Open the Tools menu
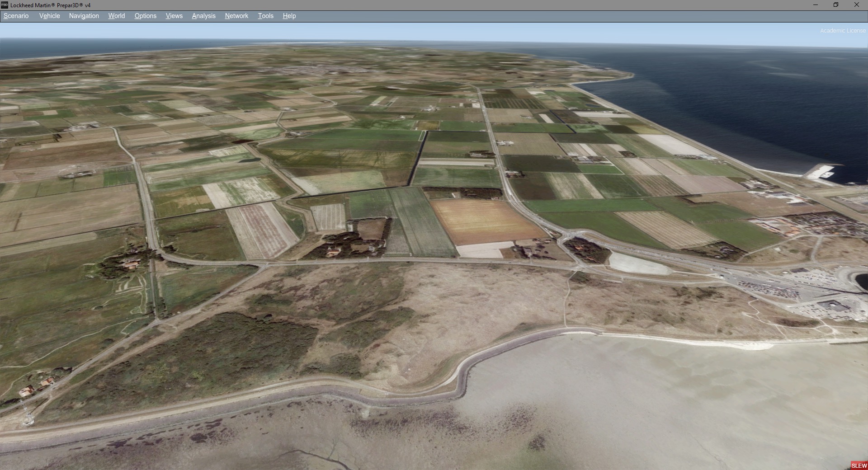The width and height of the screenshot is (868, 470). (265, 16)
